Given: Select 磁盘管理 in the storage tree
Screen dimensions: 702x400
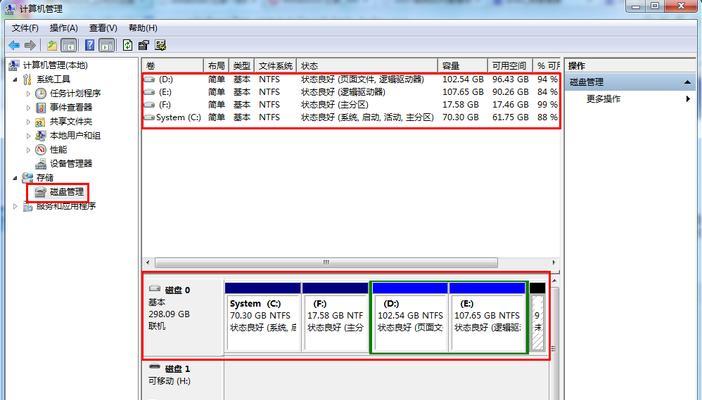Looking at the screenshot, I should click(60, 191).
